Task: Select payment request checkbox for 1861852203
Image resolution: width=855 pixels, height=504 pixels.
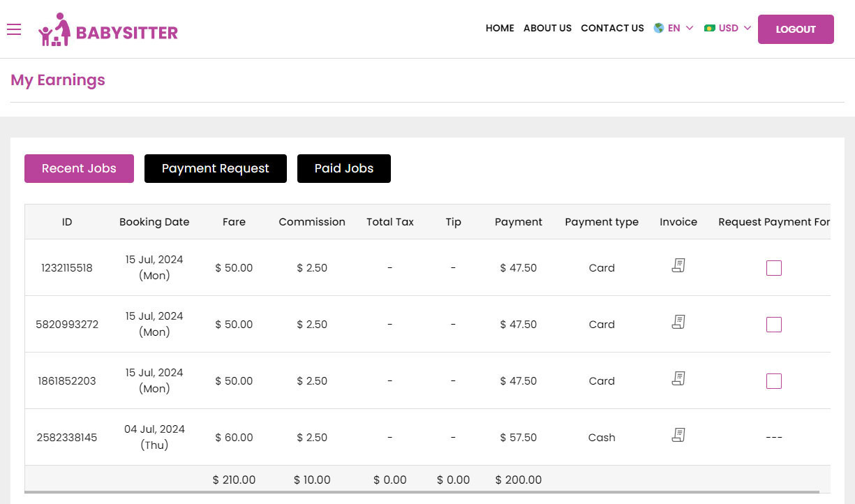Action: click(x=773, y=381)
